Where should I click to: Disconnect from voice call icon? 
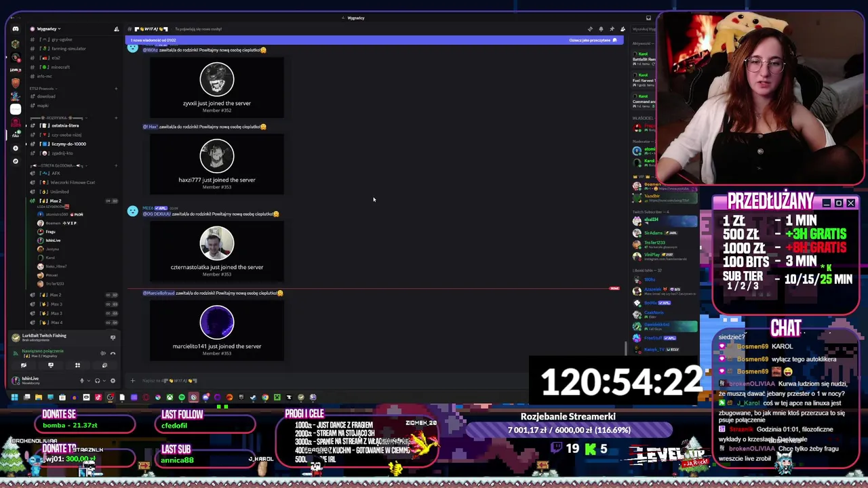[113, 353]
